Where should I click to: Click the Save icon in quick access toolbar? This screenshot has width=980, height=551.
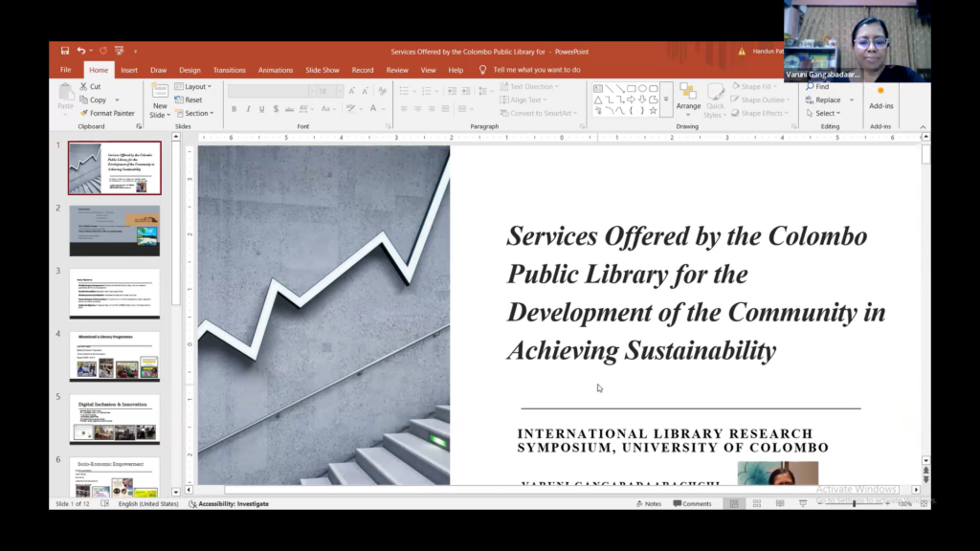65,51
